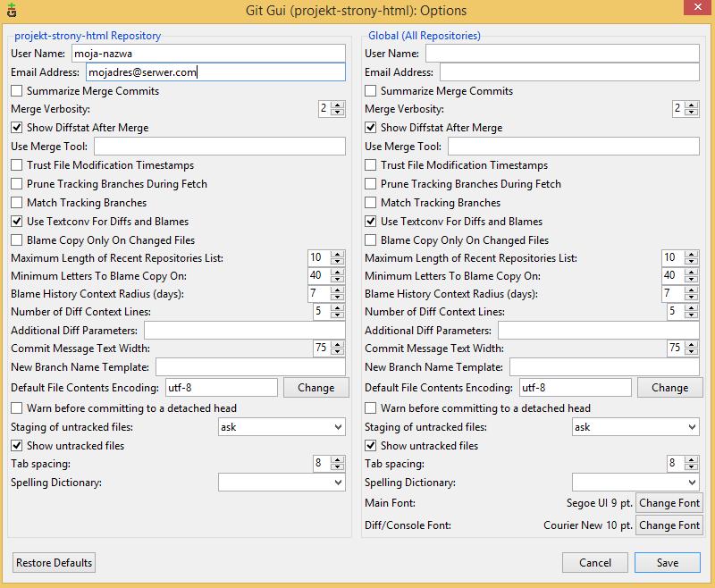Click Change button for repository encoding
The image size is (715, 588).
(x=316, y=388)
